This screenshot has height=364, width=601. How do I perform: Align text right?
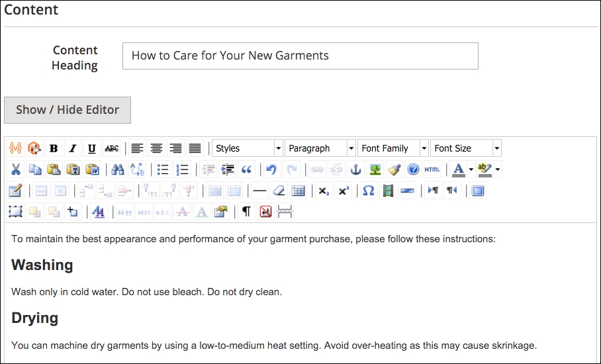pyautogui.click(x=175, y=148)
